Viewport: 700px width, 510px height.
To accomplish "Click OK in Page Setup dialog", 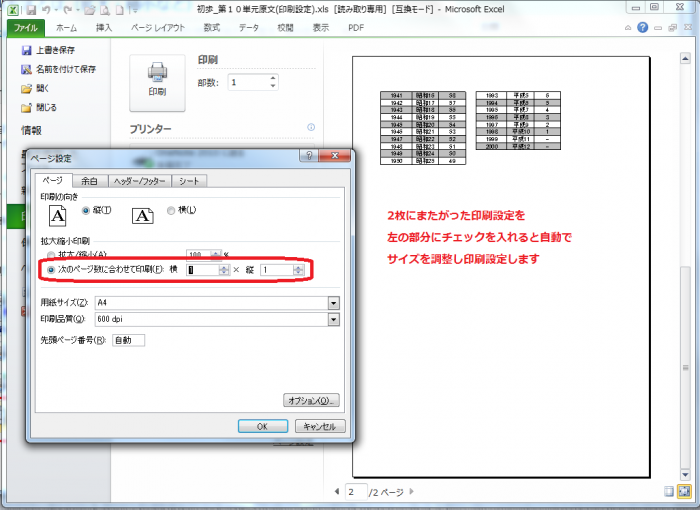I will (262, 426).
